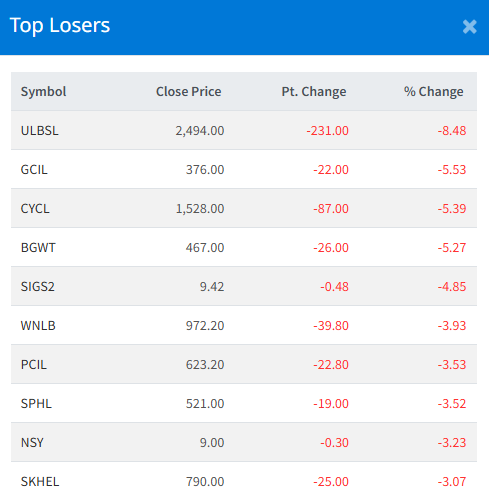Viewport: 489px width, 498px height.
Task: Click ULBSL close price 2,494.00
Action: (200, 131)
